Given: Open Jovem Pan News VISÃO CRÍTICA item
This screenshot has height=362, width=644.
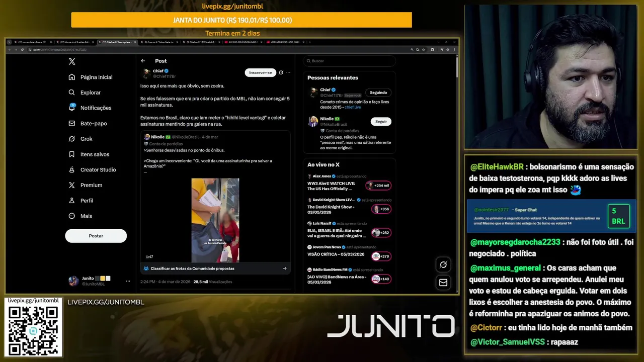Looking at the screenshot, I should pos(350,252).
